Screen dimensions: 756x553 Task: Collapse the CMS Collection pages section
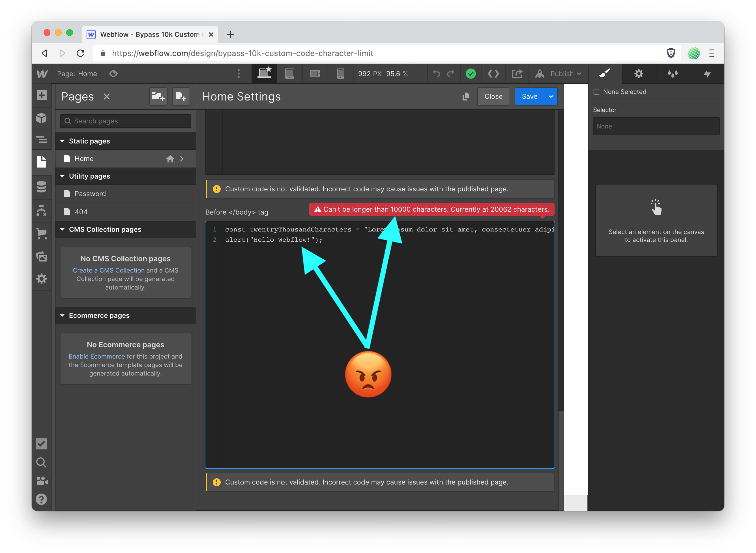pyautogui.click(x=126, y=229)
